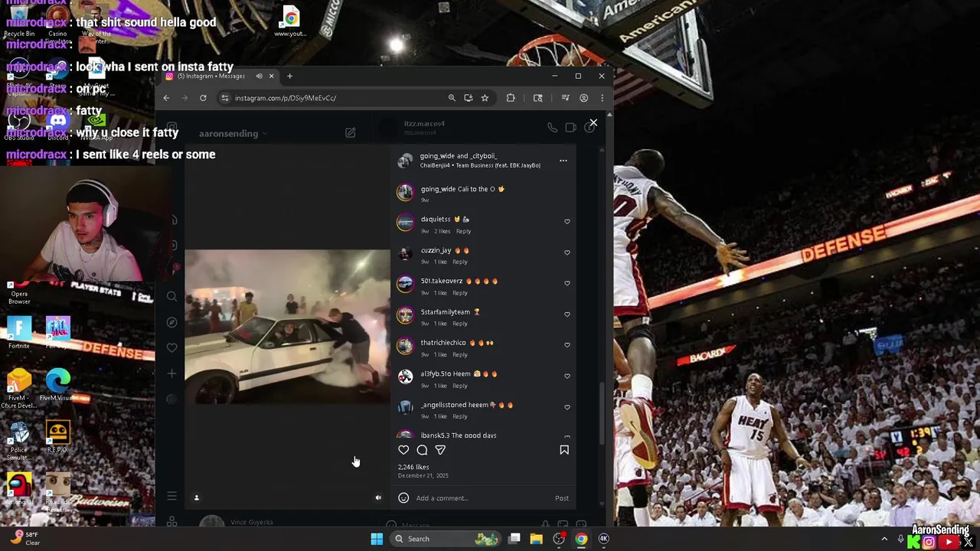Open comment bubble icon under post
Viewport: 980px width, 551px height.
coord(422,450)
